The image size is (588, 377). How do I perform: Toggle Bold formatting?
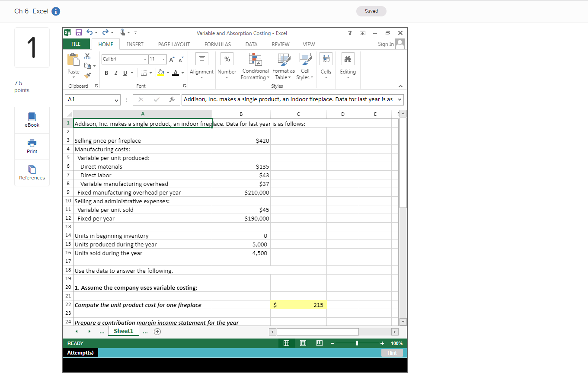point(106,73)
